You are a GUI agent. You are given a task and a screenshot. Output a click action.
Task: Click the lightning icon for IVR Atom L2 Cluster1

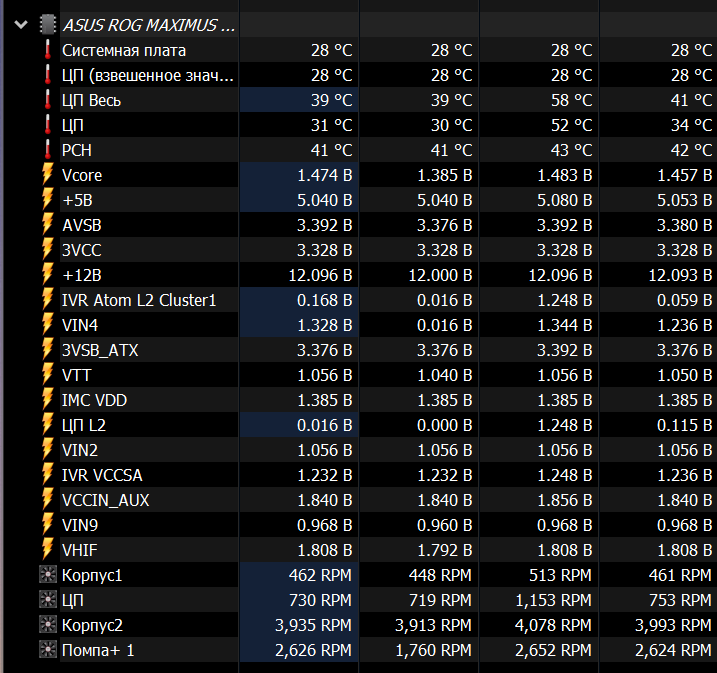(48, 300)
